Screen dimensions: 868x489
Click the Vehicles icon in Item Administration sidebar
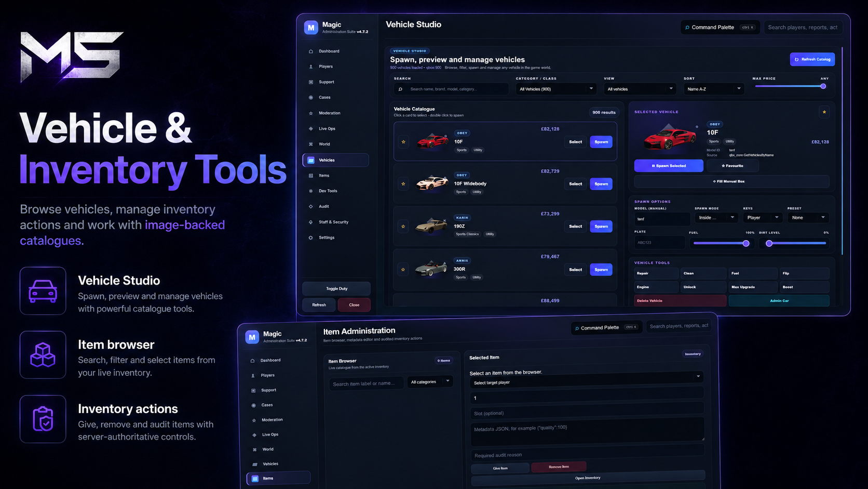tap(255, 464)
